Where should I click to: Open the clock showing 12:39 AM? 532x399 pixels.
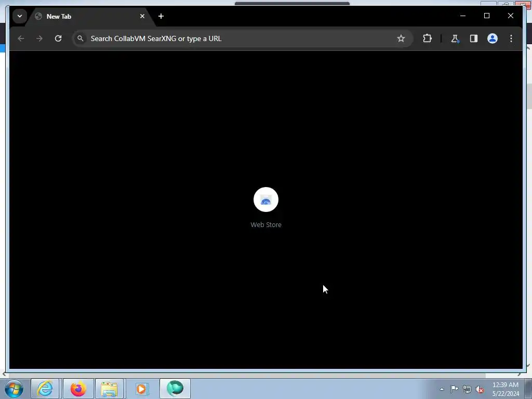tap(505, 389)
